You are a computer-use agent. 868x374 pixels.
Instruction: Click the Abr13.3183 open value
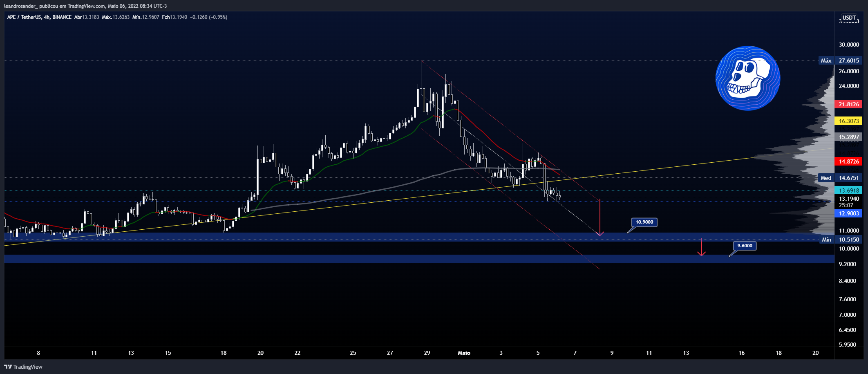point(87,17)
